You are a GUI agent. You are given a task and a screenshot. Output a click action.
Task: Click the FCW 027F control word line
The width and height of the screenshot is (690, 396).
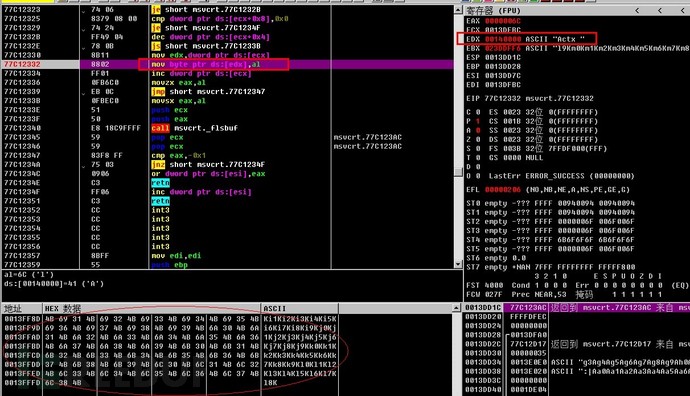(x=564, y=294)
